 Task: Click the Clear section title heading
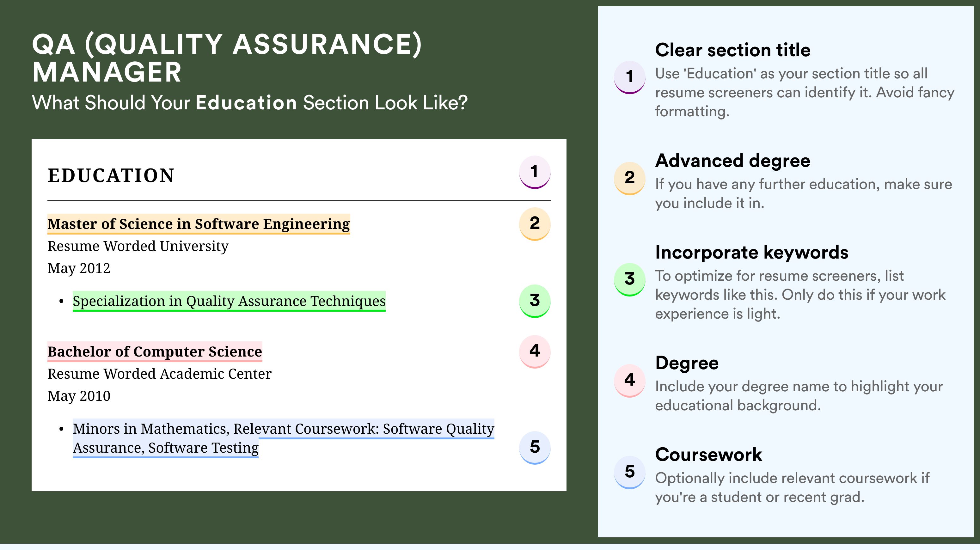pos(732,50)
